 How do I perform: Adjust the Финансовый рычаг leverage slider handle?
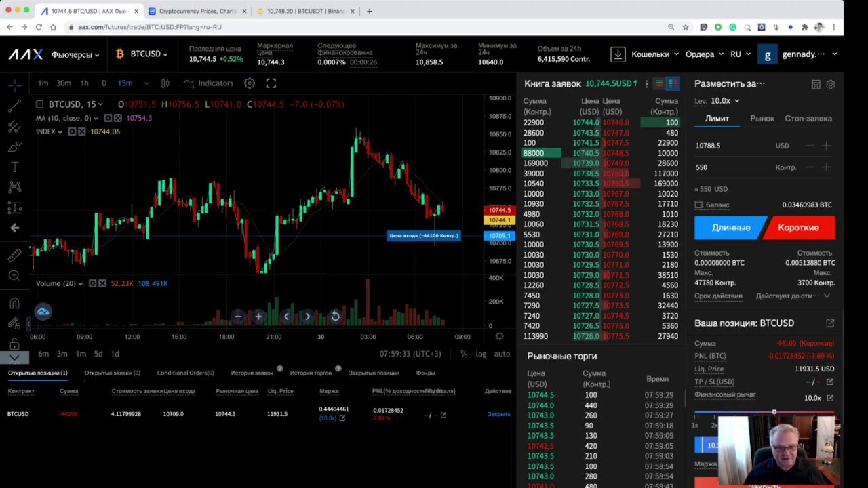coord(774,412)
